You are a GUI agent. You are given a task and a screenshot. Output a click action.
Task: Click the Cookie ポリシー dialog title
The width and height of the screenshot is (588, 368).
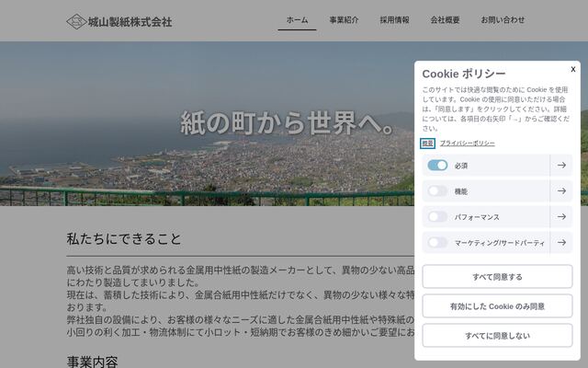tap(464, 74)
